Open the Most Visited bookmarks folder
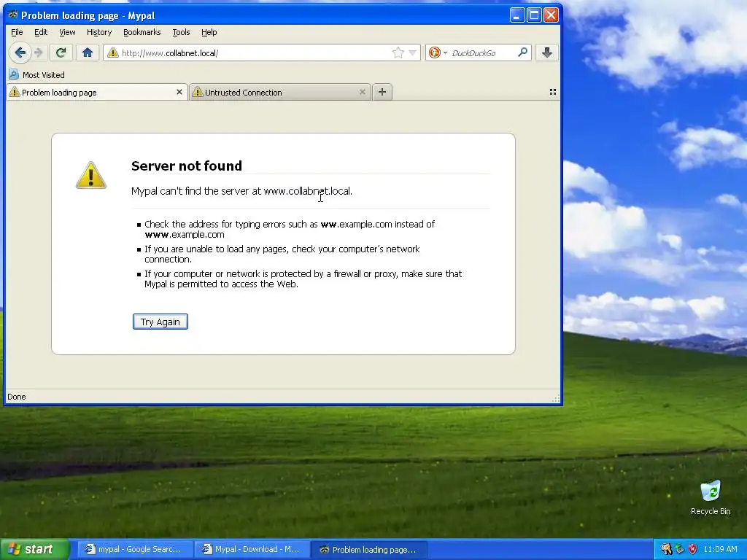 tap(37, 75)
